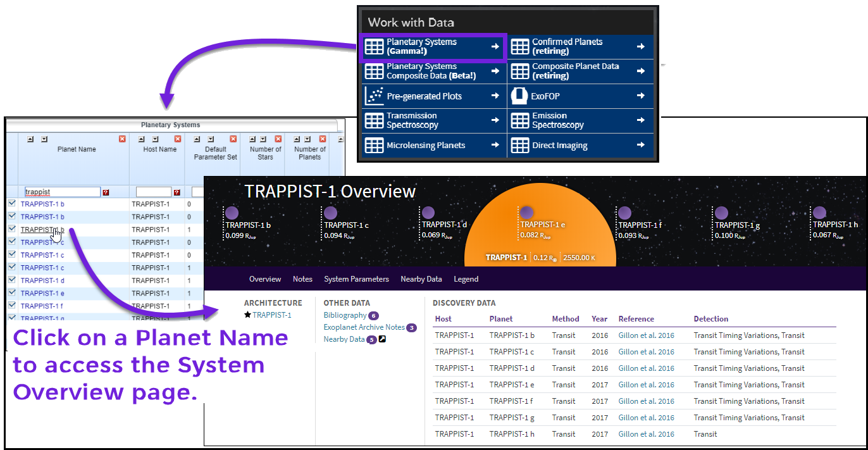Image resolution: width=868 pixels, height=450 pixels.
Task: Sort Planet Name column descending arrow
Action: click(x=44, y=139)
